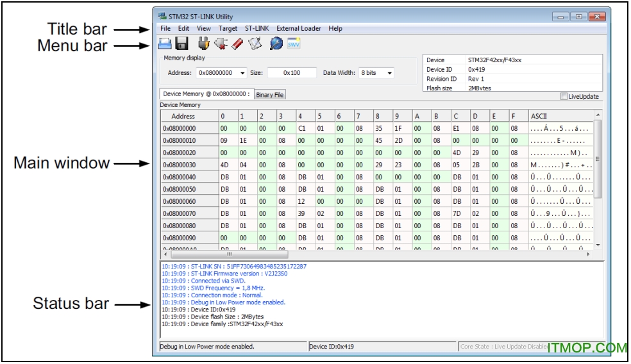
Task: Select row address 0x08000090
Action: (190, 238)
